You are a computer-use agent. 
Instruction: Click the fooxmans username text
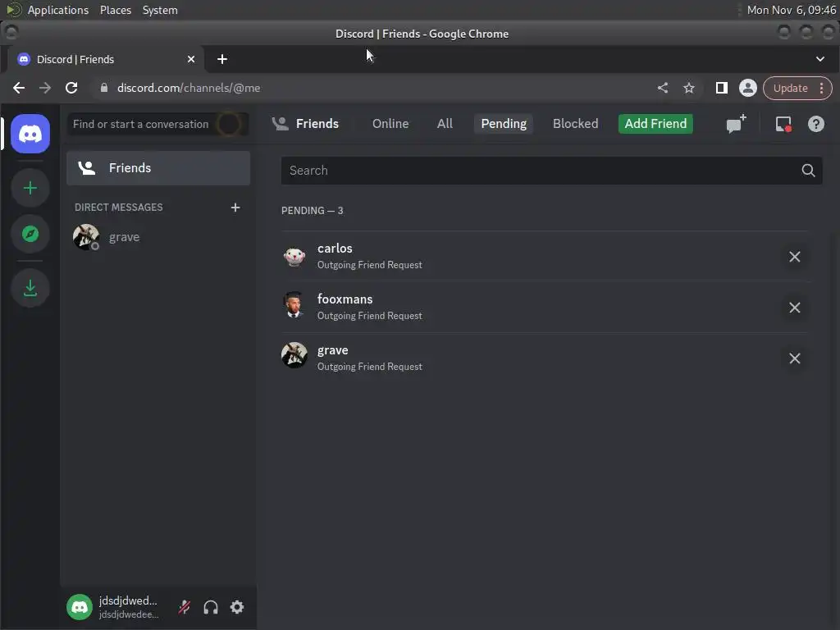pyautogui.click(x=345, y=299)
